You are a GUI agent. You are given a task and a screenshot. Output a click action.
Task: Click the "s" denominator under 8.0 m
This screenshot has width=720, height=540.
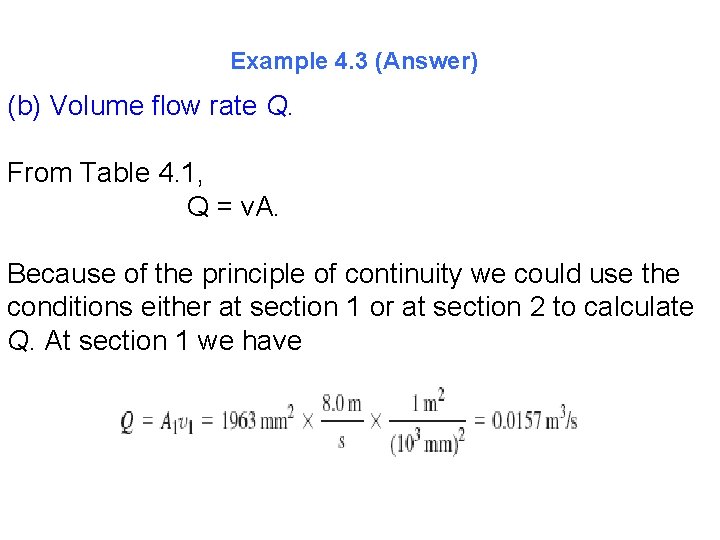coord(341,441)
